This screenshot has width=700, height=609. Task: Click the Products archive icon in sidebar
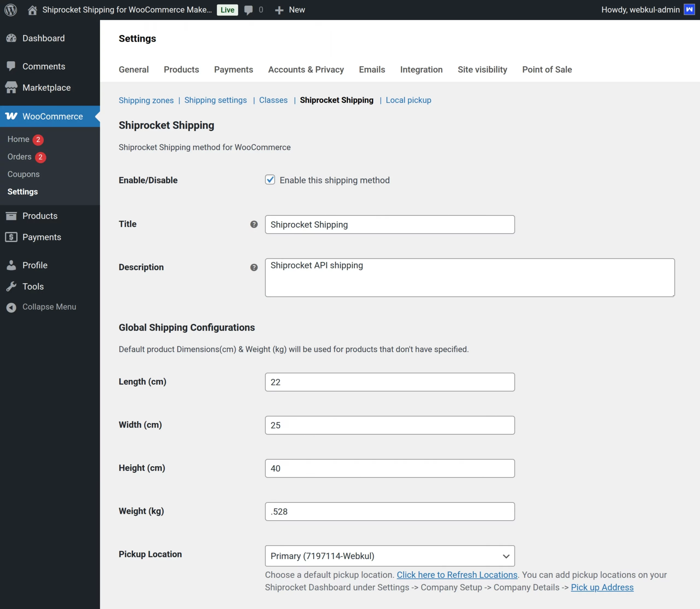click(11, 216)
